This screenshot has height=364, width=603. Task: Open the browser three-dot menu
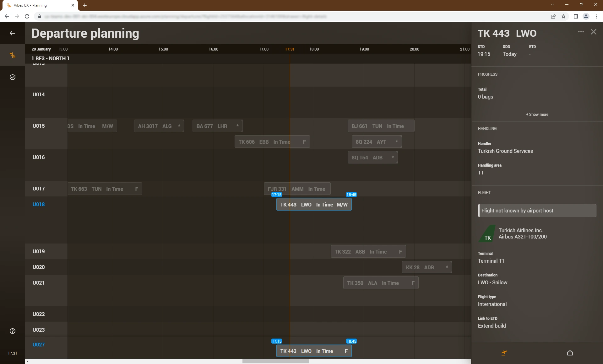(x=596, y=16)
